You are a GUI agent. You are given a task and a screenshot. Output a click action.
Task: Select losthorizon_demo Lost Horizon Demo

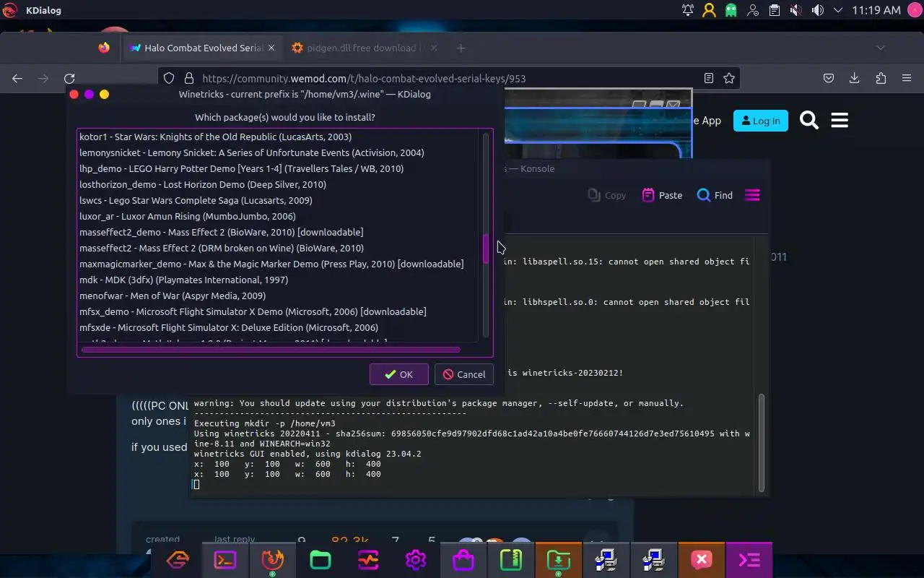pos(278,184)
